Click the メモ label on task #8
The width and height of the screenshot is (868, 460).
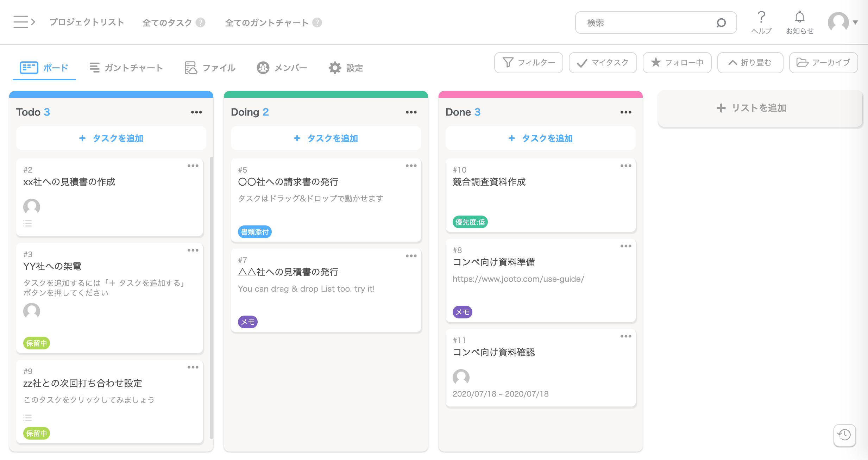[463, 312]
